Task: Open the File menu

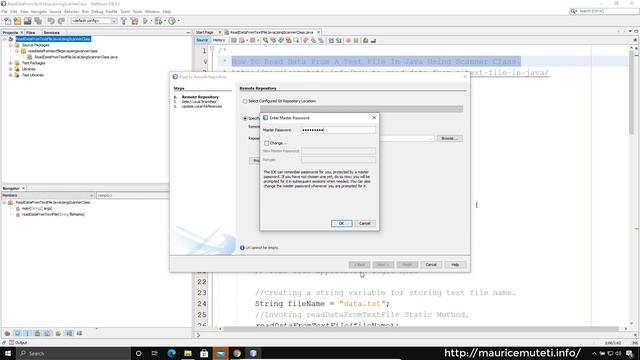Action: pyautogui.click(x=4, y=11)
